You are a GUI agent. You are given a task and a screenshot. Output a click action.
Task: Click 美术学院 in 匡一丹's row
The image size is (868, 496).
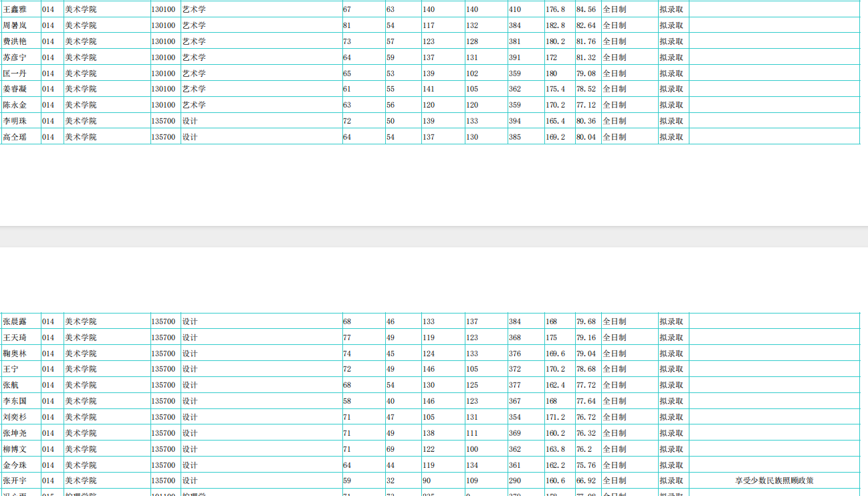(x=81, y=74)
